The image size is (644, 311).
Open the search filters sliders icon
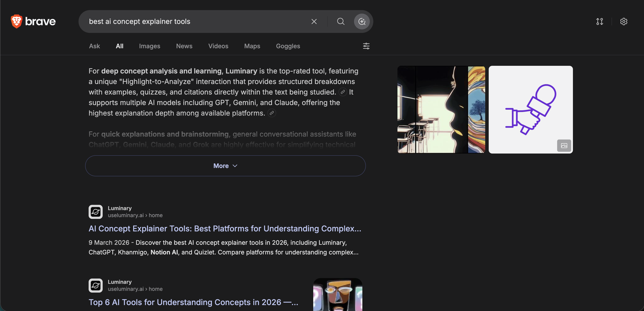click(x=366, y=46)
